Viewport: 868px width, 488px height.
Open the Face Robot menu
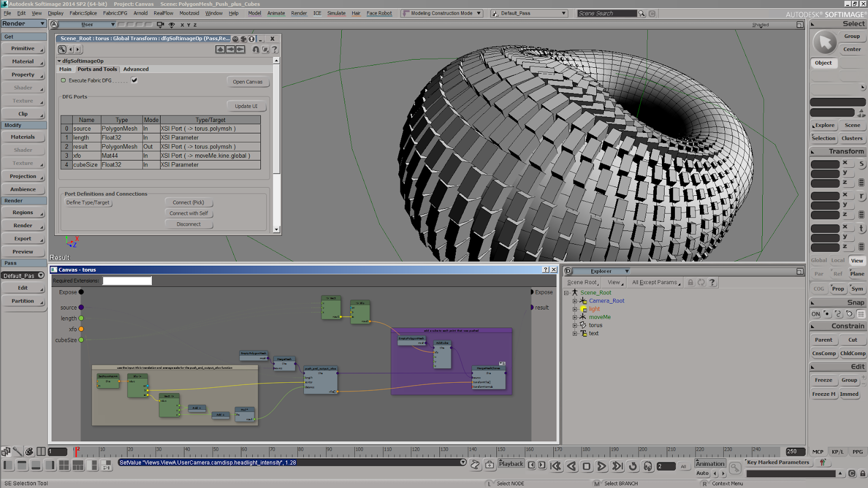[379, 13]
